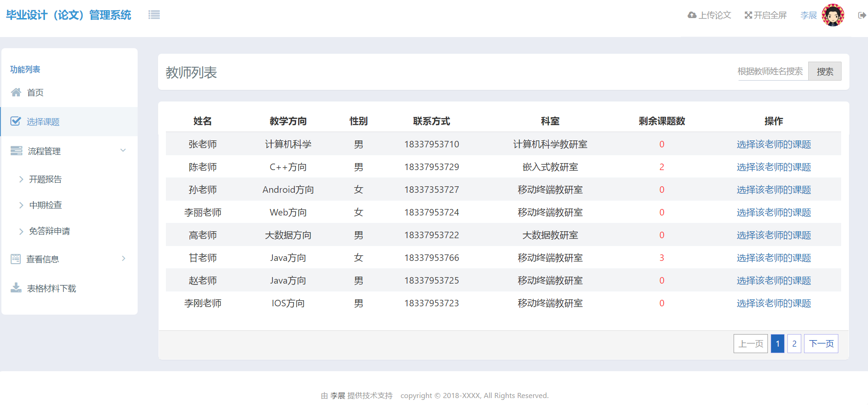Choose 赵老师's topic via 选择该老师的课题

click(774, 280)
